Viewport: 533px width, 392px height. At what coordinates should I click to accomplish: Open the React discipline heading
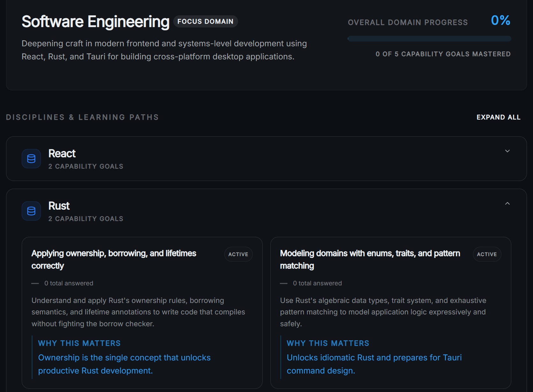[x=62, y=154]
